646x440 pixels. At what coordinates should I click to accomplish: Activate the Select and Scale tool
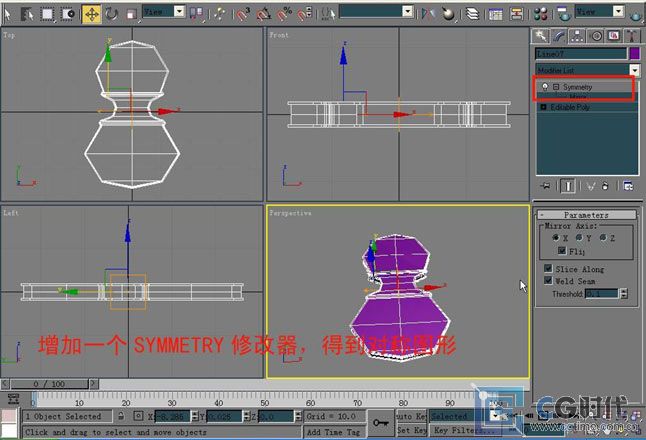point(131,14)
